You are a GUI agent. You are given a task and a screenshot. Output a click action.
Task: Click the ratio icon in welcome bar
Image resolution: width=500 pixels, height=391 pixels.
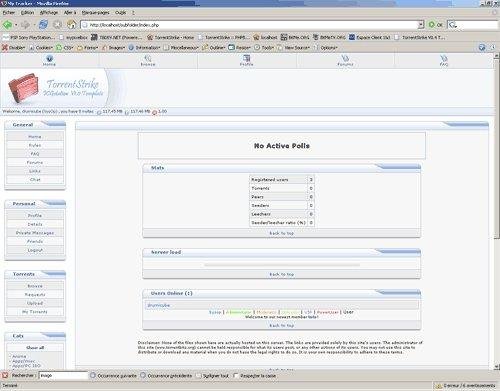click(x=155, y=112)
